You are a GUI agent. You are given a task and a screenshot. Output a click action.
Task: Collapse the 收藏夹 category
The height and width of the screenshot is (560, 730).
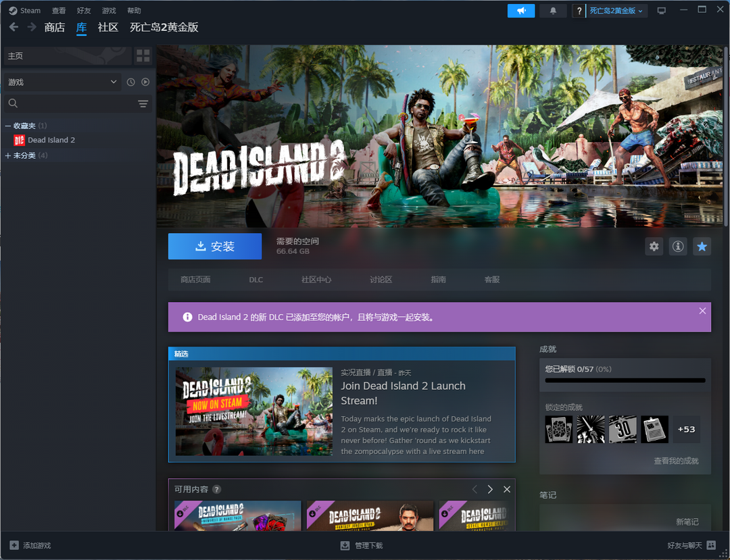coord(8,126)
